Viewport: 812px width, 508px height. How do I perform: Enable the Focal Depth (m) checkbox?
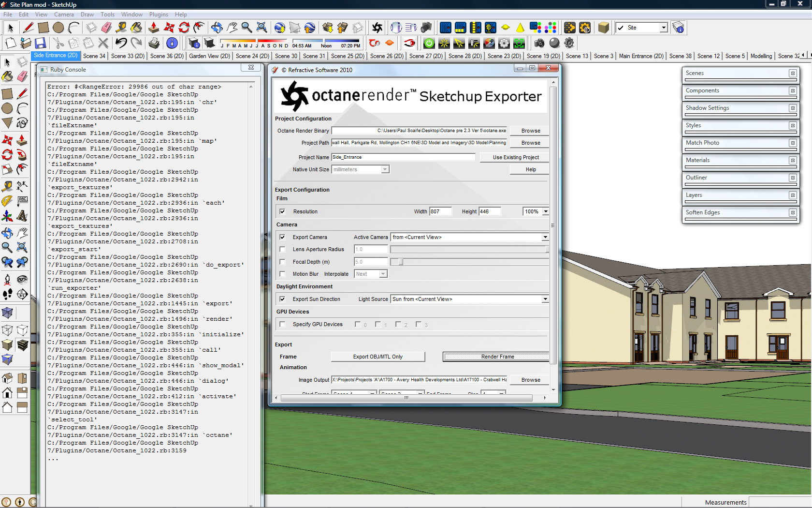[x=283, y=262]
